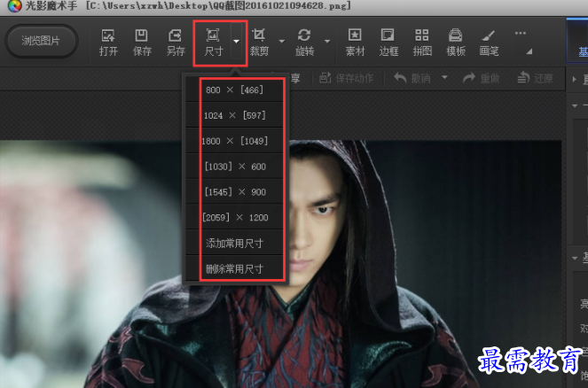Viewport: 588px width, 388px height.
Task: Expand the 撤销 undo history dropdown
Action: click(x=444, y=78)
